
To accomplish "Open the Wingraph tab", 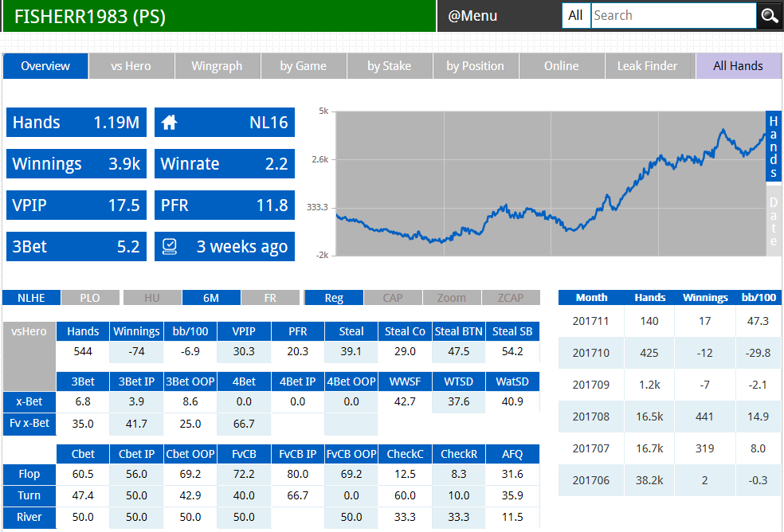I will 217,66.
